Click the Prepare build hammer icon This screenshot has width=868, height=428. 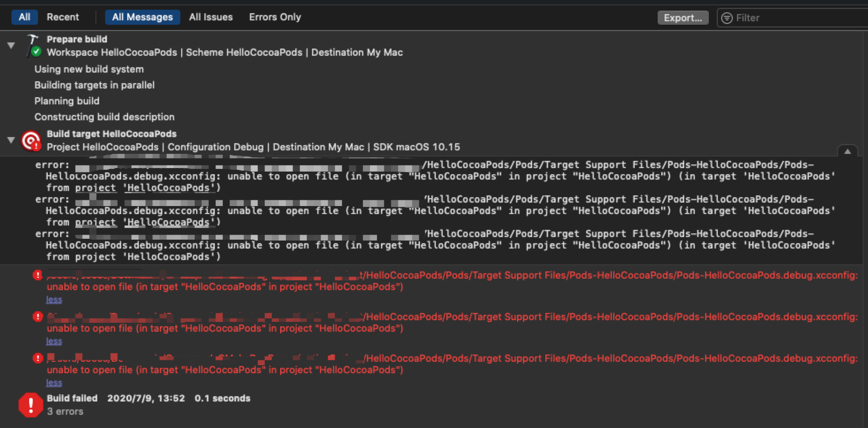33,46
